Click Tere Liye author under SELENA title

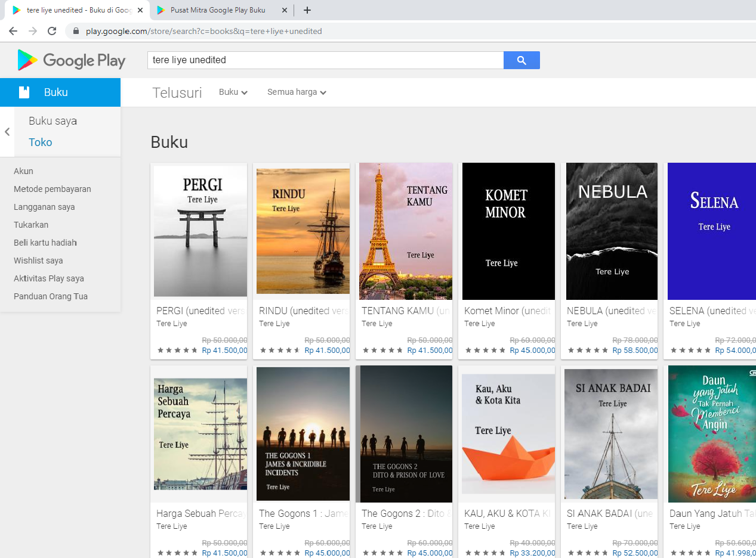point(685,324)
